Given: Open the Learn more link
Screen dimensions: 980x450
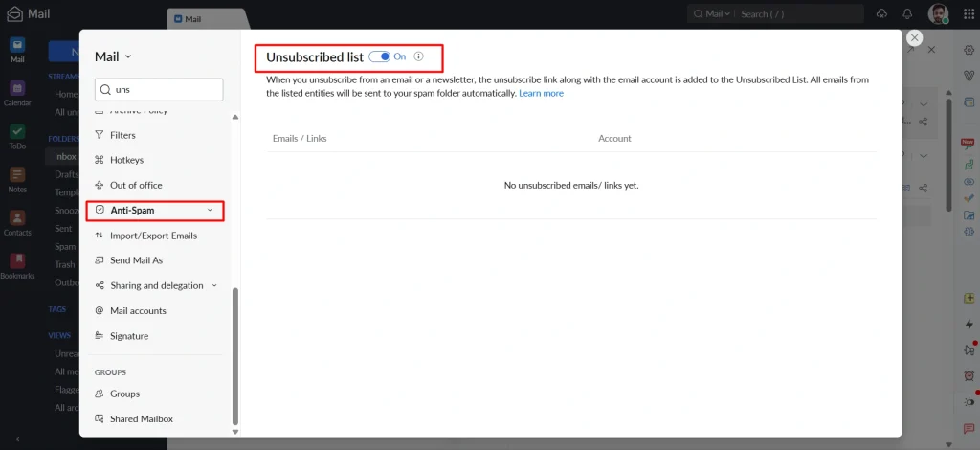Looking at the screenshot, I should click(x=541, y=94).
